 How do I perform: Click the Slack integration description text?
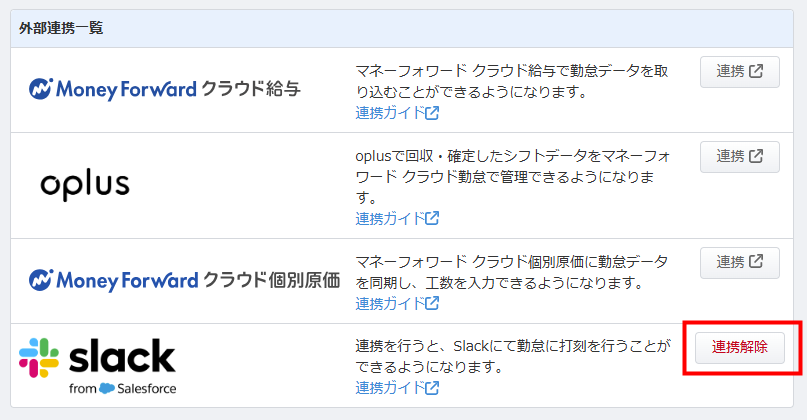(x=513, y=356)
